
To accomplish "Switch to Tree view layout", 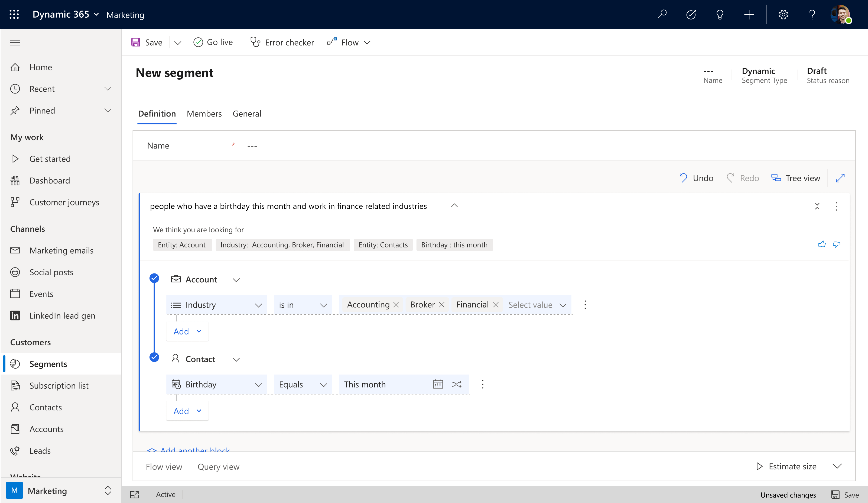I will coord(796,178).
